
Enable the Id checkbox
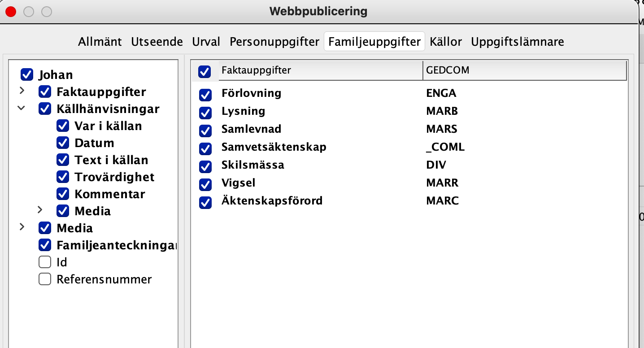[45, 262]
